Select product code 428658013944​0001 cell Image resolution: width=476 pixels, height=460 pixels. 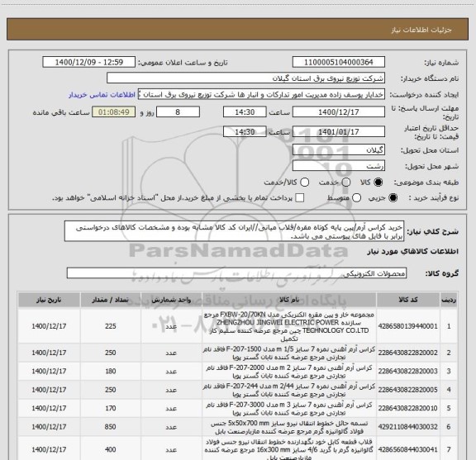pos(408,326)
